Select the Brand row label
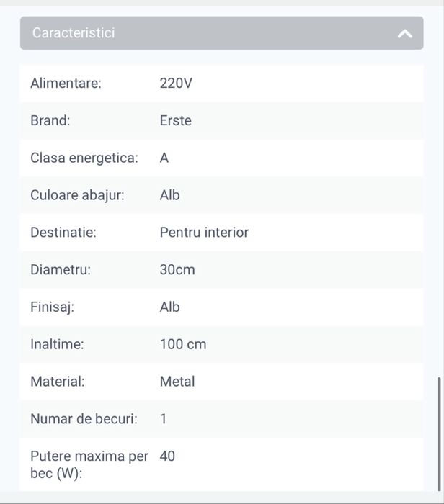 point(50,121)
